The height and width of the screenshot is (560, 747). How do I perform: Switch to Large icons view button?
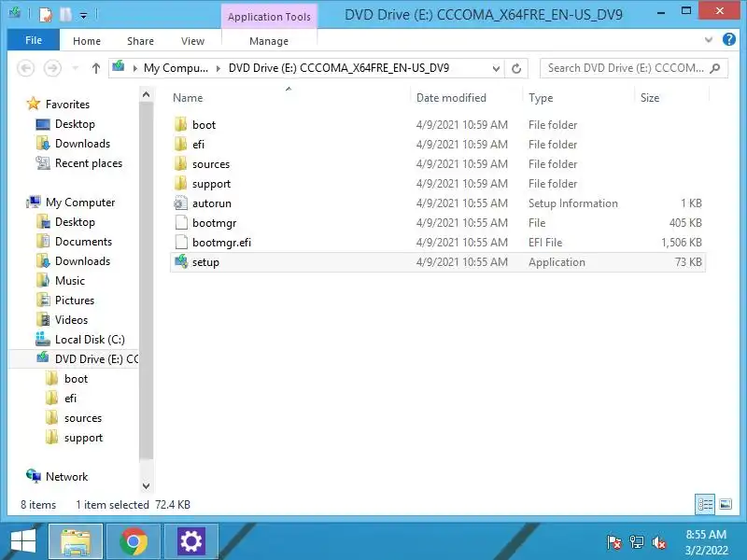click(x=726, y=504)
